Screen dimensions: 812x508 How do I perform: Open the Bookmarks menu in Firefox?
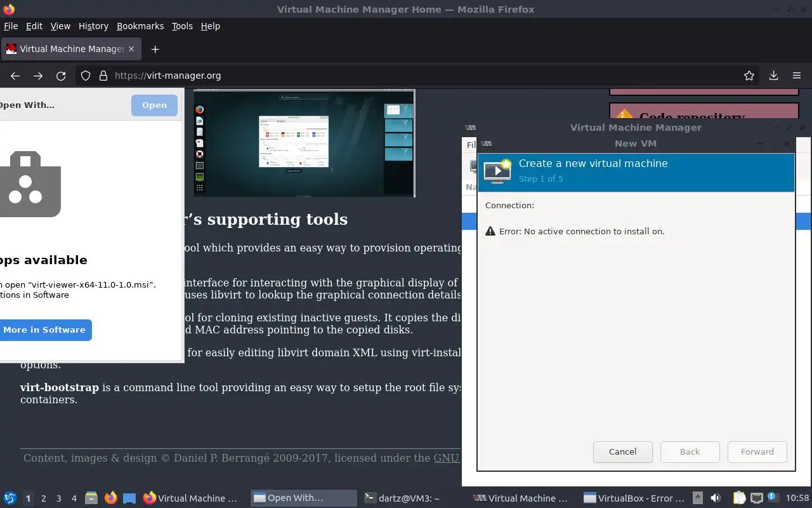tap(140, 26)
